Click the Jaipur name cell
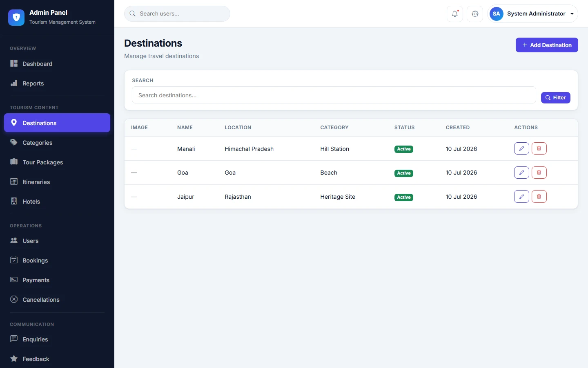Image resolution: width=588 pixels, height=368 pixels. point(186,197)
